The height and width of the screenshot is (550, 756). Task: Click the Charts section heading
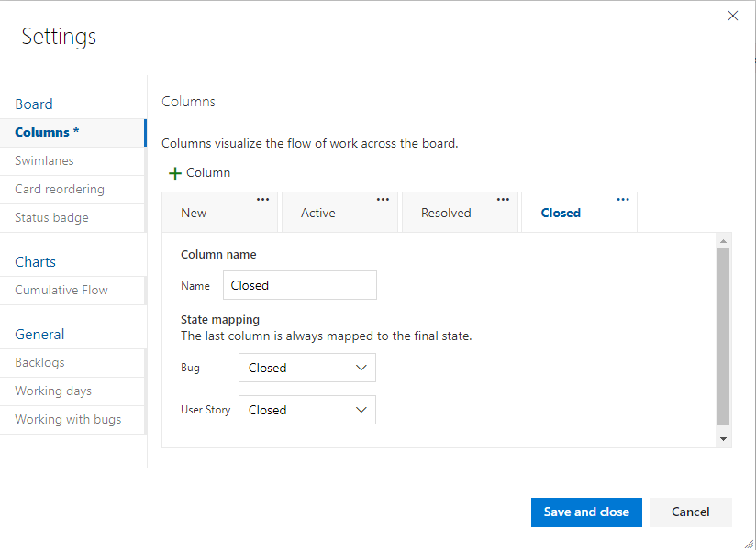point(35,262)
